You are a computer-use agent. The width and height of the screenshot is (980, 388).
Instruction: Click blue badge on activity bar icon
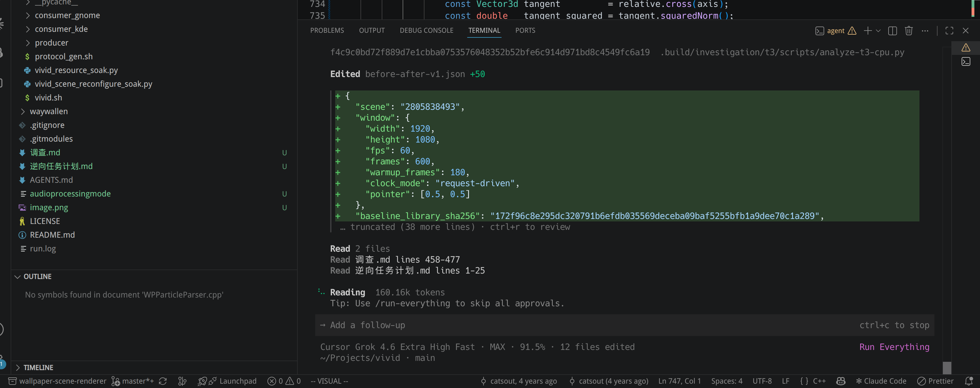2,364
